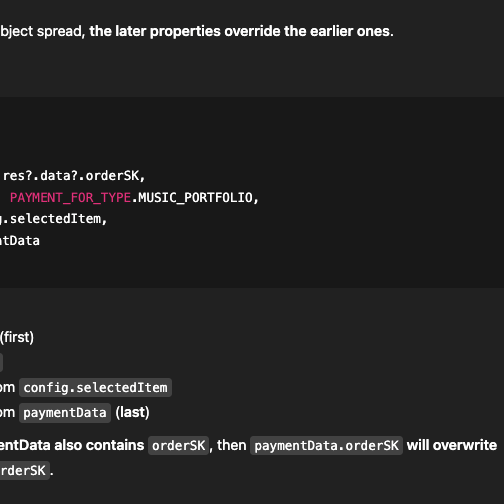Click the bold 'entData also contains' text

72,445
